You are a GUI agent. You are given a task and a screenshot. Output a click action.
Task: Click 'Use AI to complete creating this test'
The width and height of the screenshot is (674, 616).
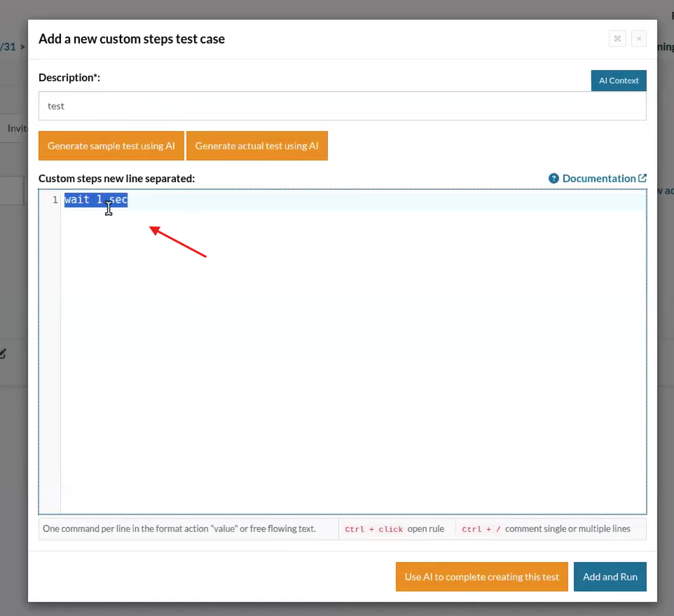click(481, 577)
